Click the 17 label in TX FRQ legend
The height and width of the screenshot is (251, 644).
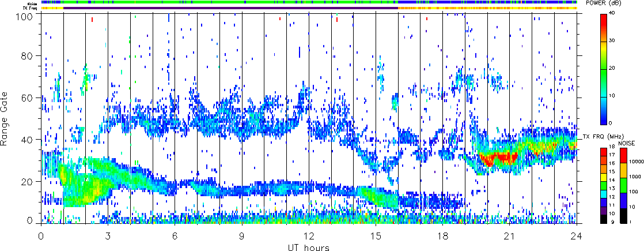pos(612,155)
